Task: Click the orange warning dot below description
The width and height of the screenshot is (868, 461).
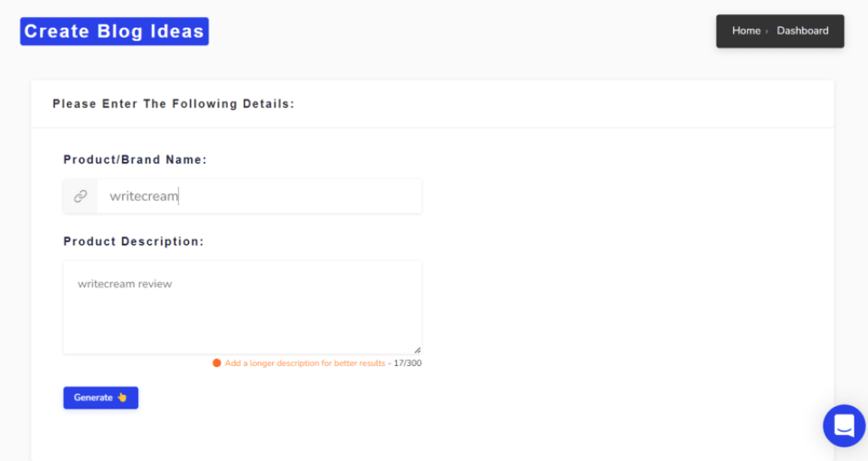Action: 217,364
